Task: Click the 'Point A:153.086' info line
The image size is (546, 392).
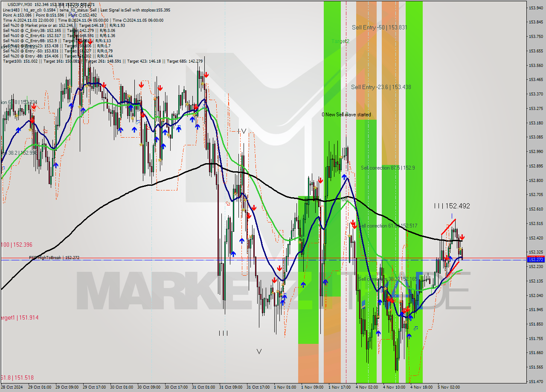Action: pyautogui.click(x=50, y=15)
